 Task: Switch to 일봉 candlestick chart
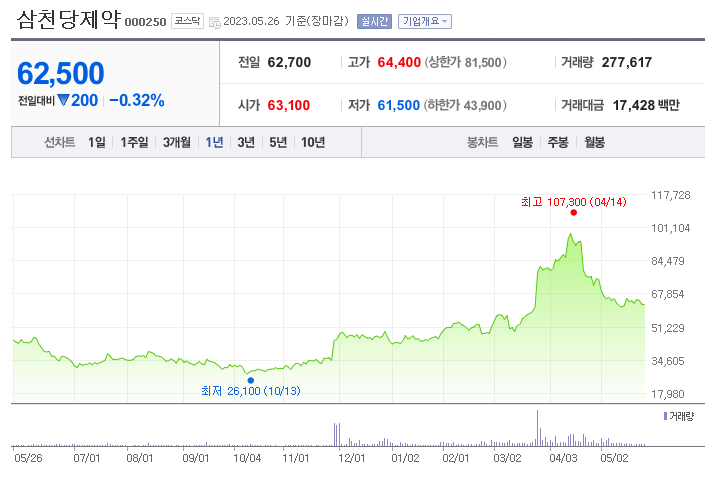pos(522,143)
